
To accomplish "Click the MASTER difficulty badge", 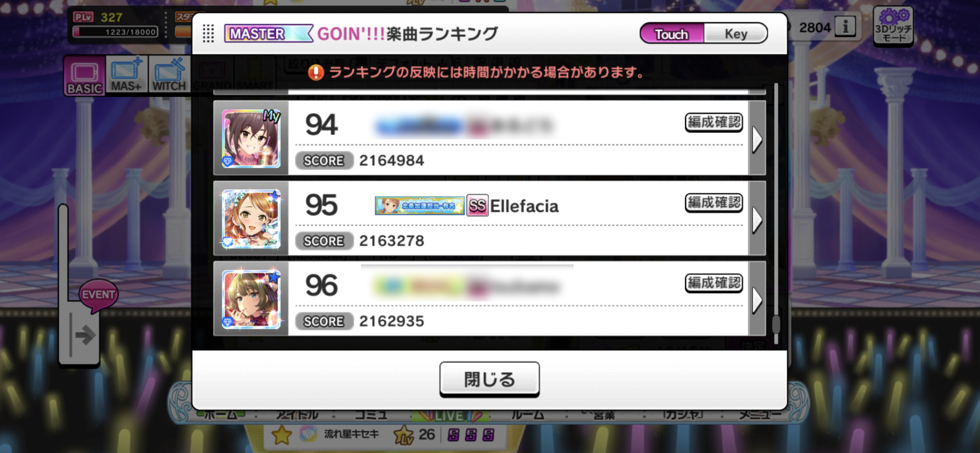I will [x=269, y=34].
